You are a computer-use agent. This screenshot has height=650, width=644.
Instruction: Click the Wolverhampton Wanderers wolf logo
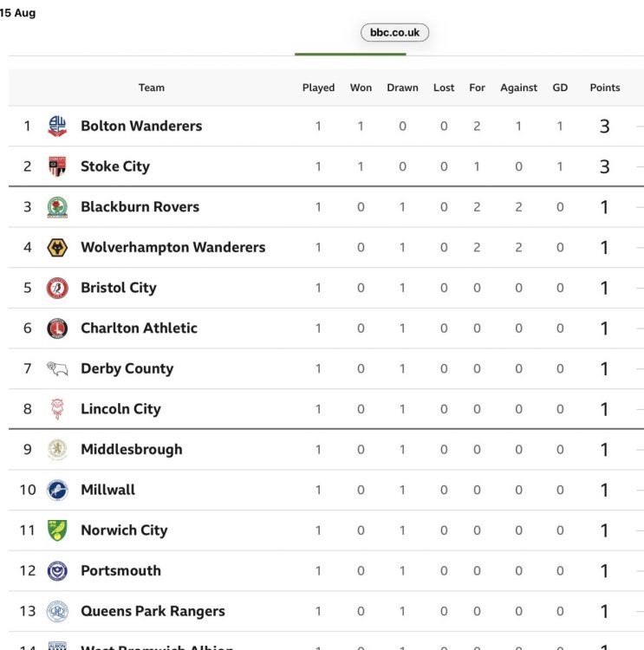coord(57,248)
